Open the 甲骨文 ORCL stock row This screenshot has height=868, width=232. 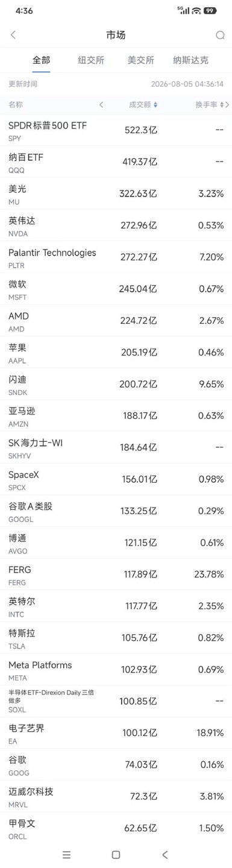[116, 828]
